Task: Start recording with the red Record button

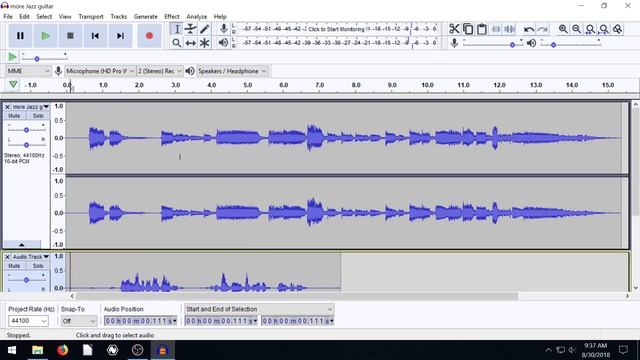Action: (x=149, y=36)
